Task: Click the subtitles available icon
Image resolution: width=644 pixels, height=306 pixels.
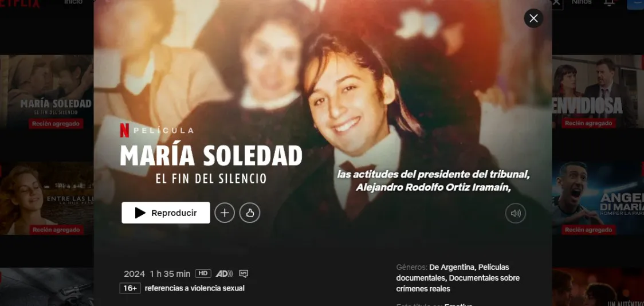Action: click(x=244, y=273)
